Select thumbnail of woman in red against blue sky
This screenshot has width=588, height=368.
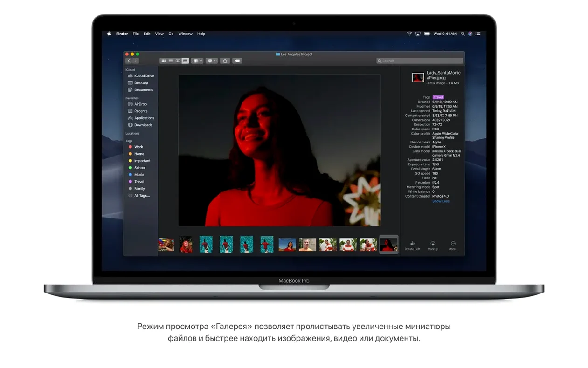click(x=287, y=245)
